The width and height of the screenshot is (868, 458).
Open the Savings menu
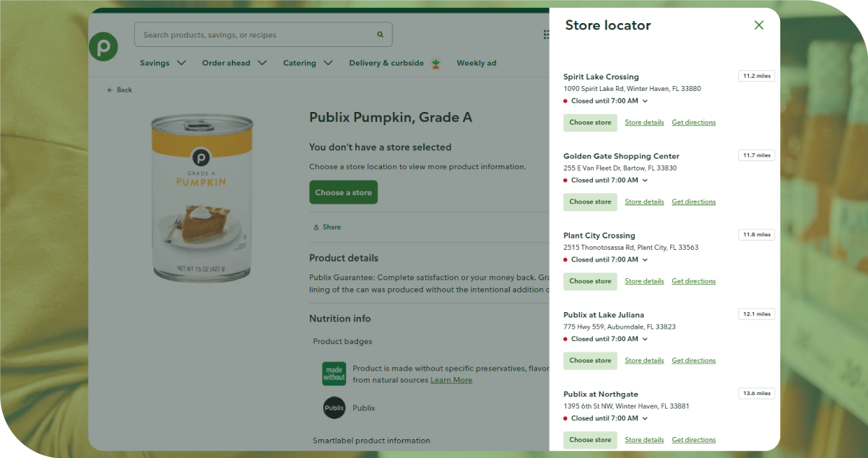[x=162, y=63]
